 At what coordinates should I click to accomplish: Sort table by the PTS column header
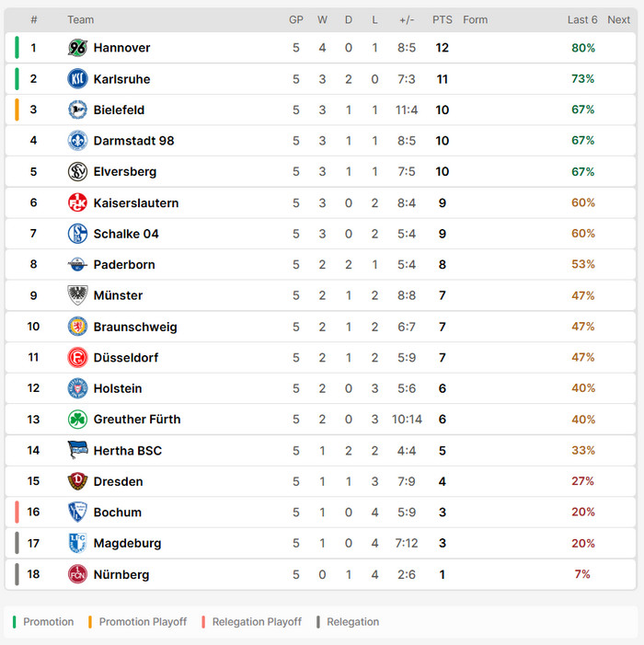[443, 19]
